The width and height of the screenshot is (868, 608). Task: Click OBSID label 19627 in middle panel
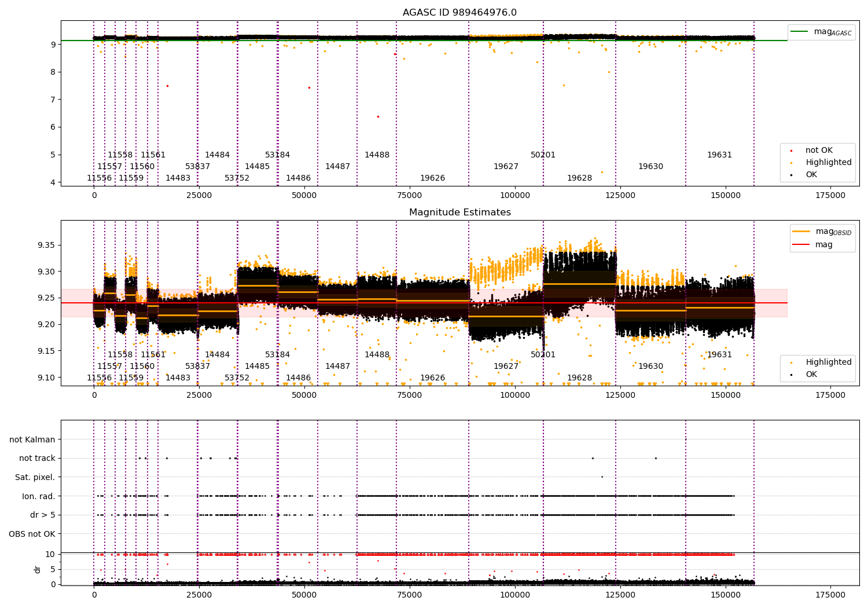(x=506, y=367)
